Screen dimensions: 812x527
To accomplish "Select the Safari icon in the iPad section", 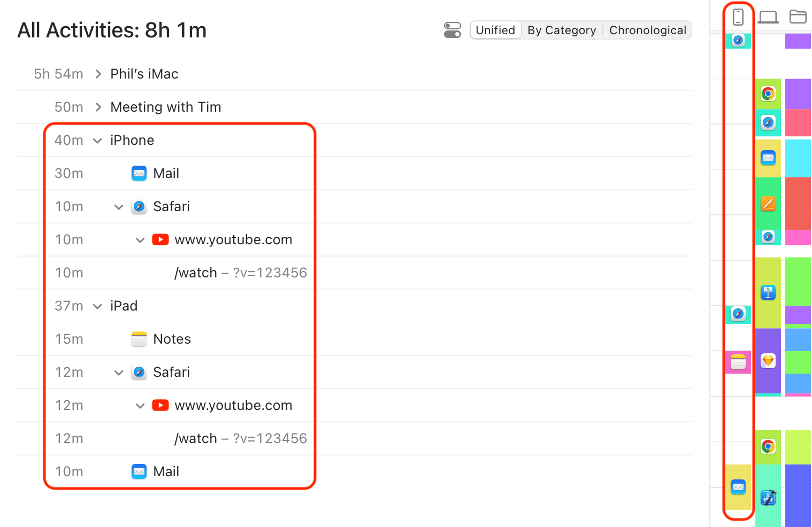I will (x=139, y=372).
